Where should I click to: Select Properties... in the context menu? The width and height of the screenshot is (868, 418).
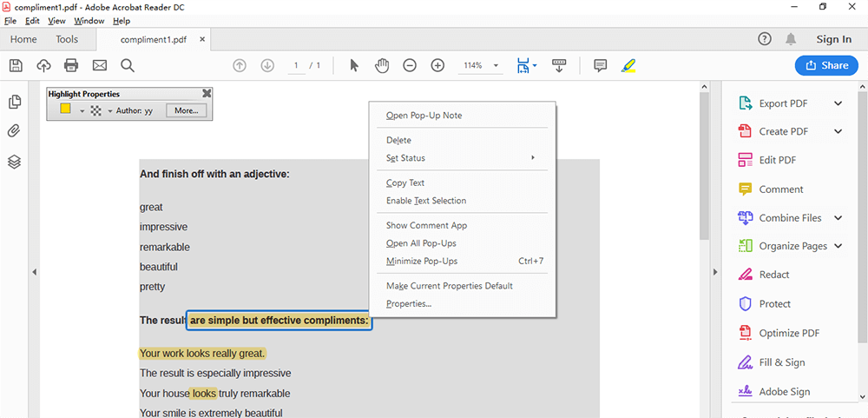pyautogui.click(x=408, y=303)
